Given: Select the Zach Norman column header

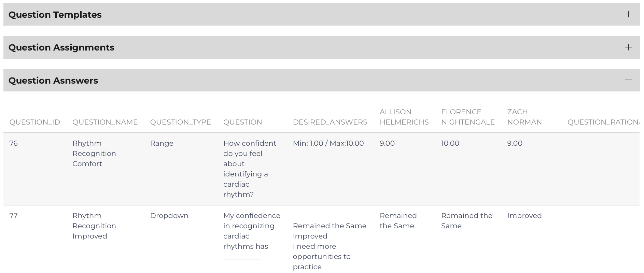Looking at the screenshot, I should point(524,117).
